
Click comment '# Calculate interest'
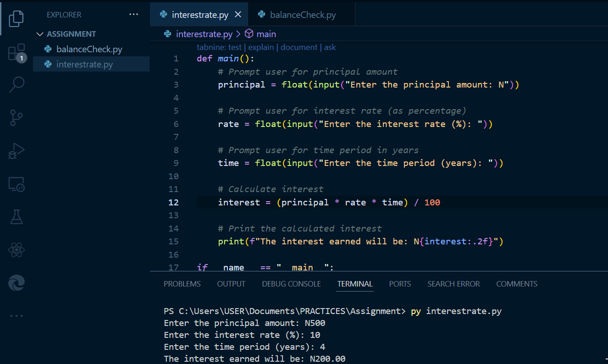(271, 189)
